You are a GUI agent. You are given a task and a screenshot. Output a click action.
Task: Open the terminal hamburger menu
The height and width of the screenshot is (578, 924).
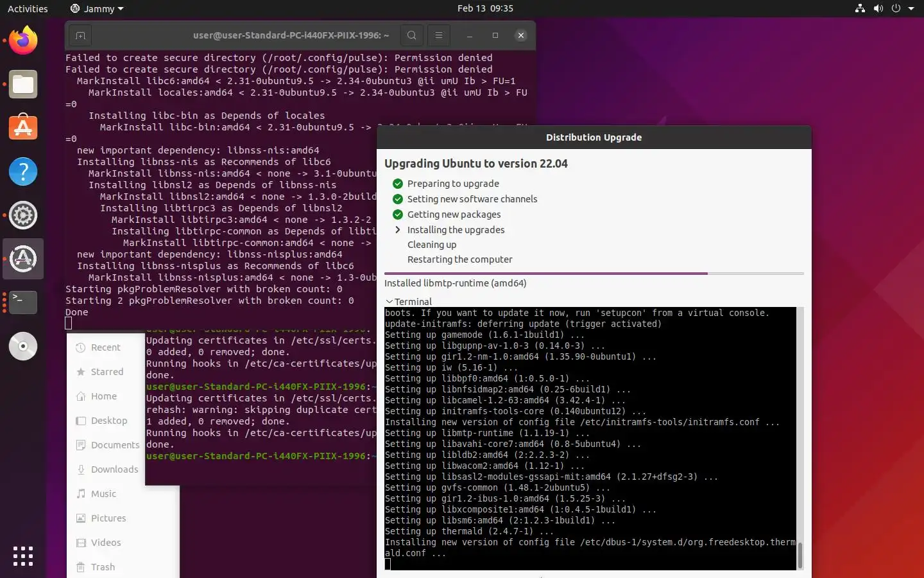(x=439, y=35)
